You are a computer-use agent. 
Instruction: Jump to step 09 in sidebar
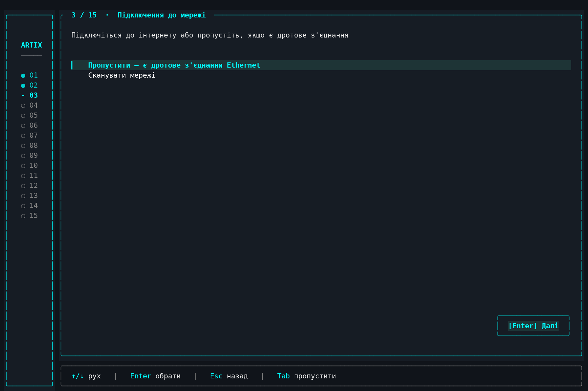pyautogui.click(x=29, y=156)
